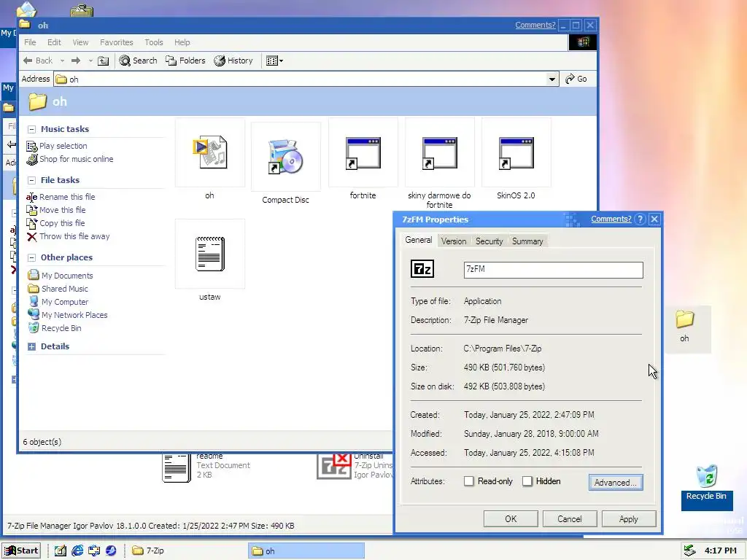Click the Up folder toolbar icon

tap(104, 61)
